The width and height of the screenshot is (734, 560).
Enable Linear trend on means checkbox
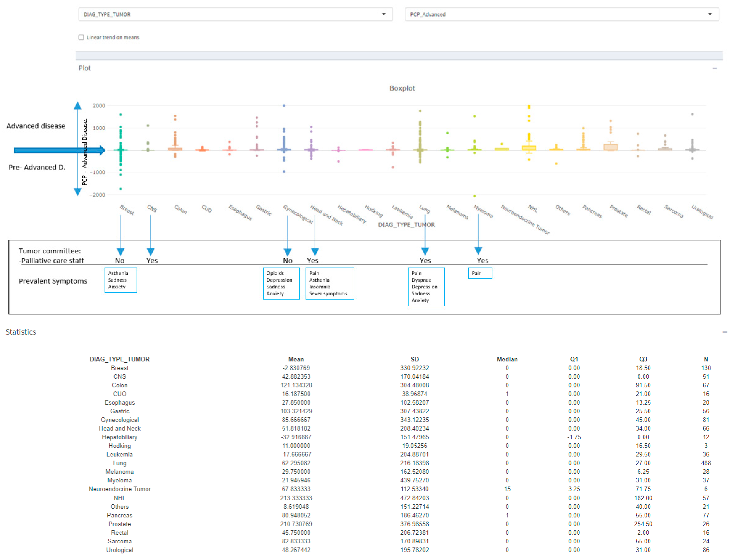81,37
